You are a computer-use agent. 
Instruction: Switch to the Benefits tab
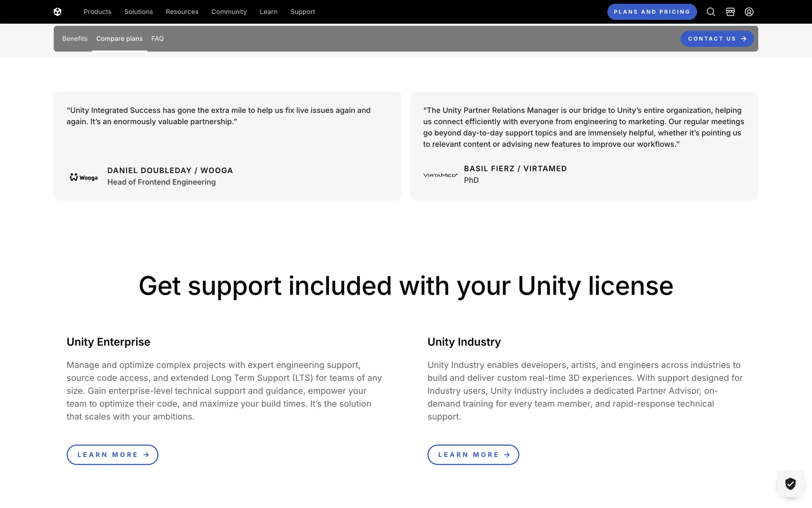pyautogui.click(x=75, y=39)
